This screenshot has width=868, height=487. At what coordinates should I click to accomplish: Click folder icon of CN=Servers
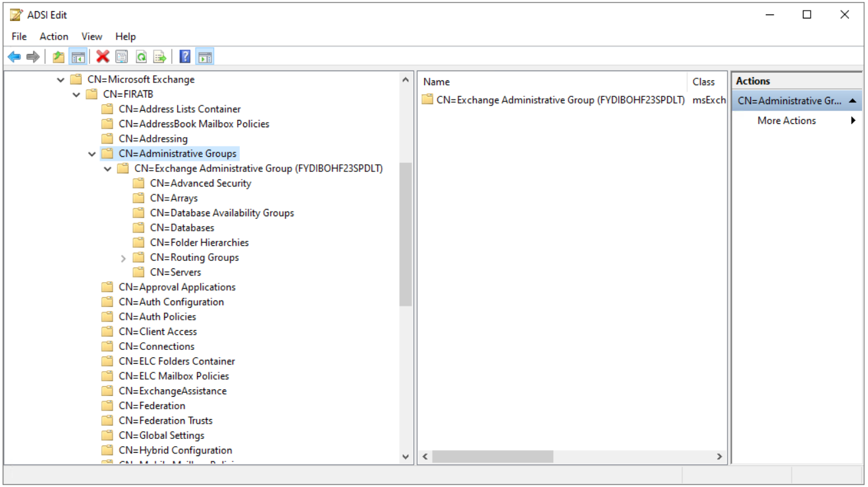(138, 272)
